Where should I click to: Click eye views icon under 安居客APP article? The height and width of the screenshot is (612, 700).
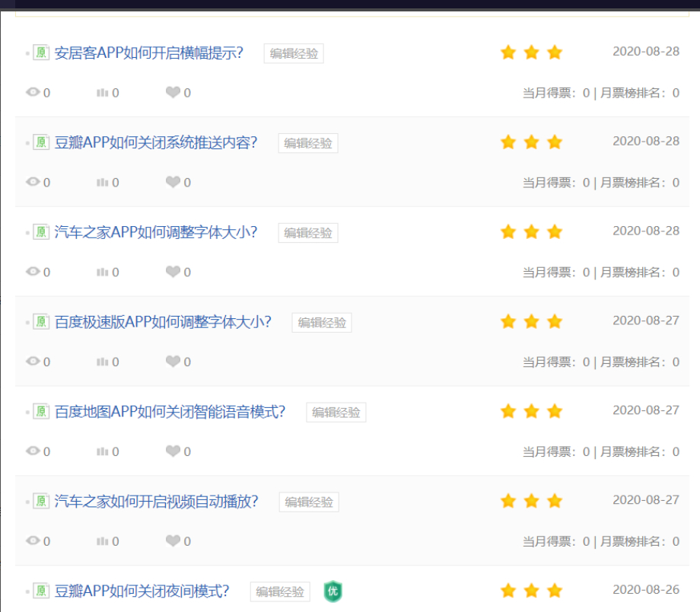33,92
